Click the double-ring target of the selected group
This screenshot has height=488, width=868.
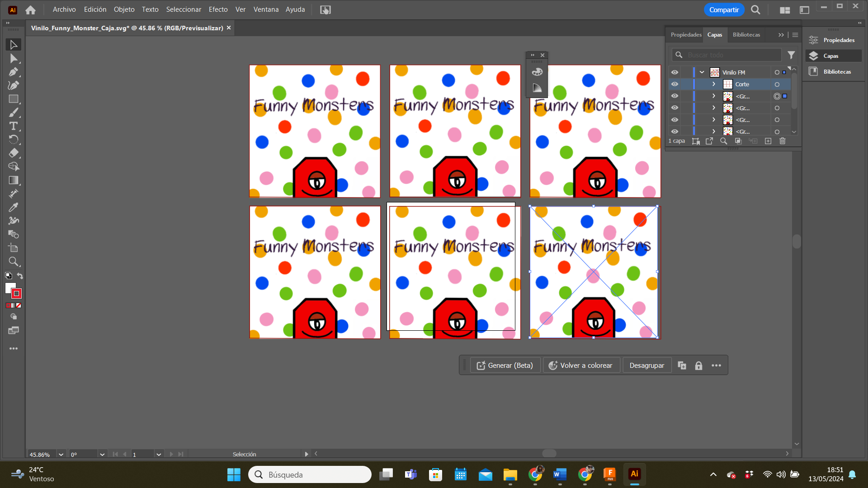point(777,96)
